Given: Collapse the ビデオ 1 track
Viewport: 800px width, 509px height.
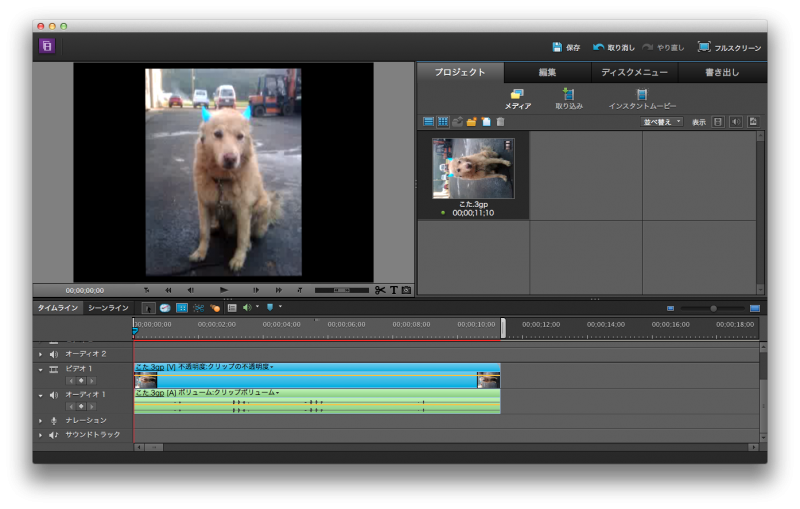Looking at the screenshot, I should [40, 369].
